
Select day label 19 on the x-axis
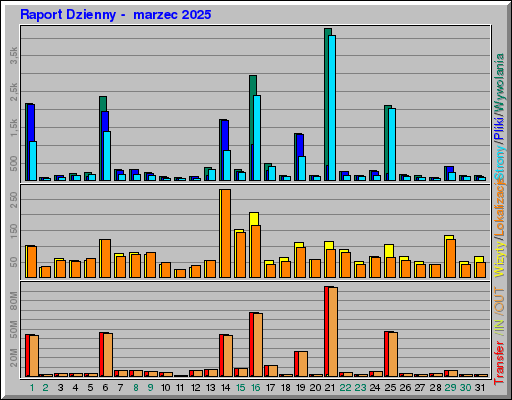click(301, 388)
